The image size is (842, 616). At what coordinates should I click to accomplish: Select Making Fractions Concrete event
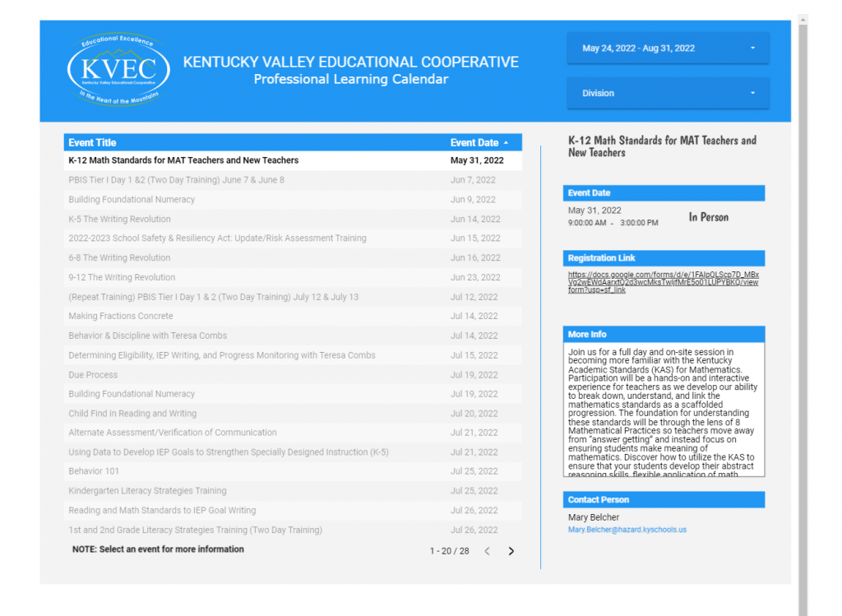pos(293,316)
